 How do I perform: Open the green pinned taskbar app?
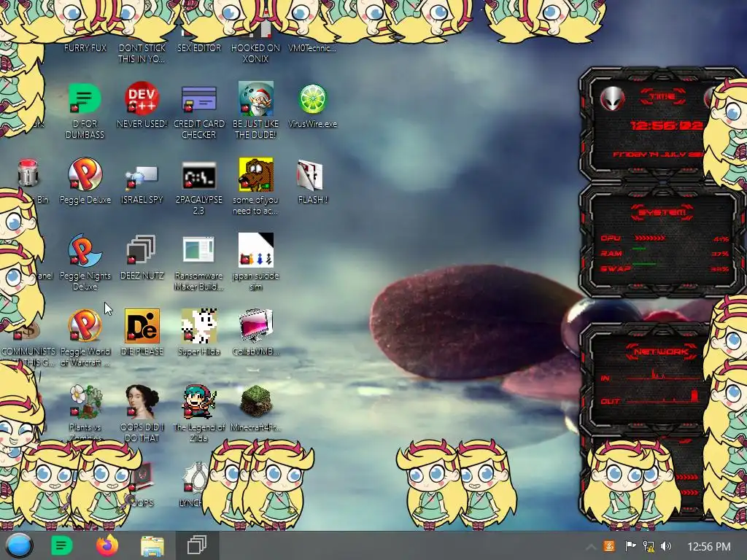click(62, 545)
